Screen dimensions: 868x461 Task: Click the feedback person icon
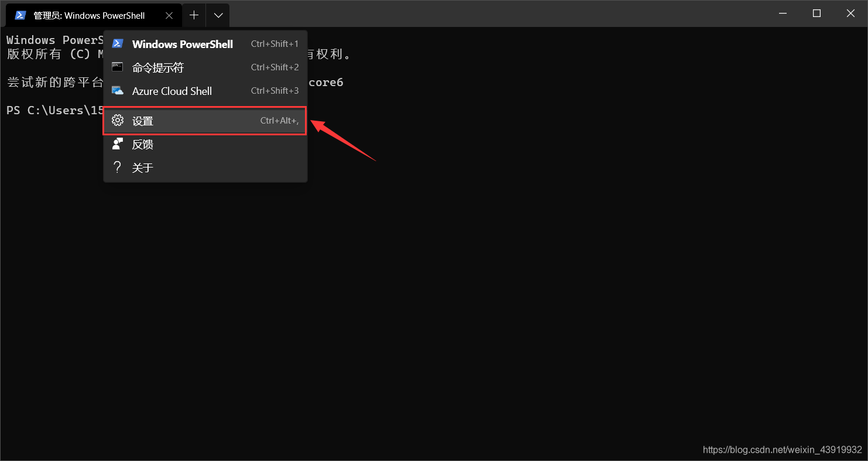click(118, 144)
